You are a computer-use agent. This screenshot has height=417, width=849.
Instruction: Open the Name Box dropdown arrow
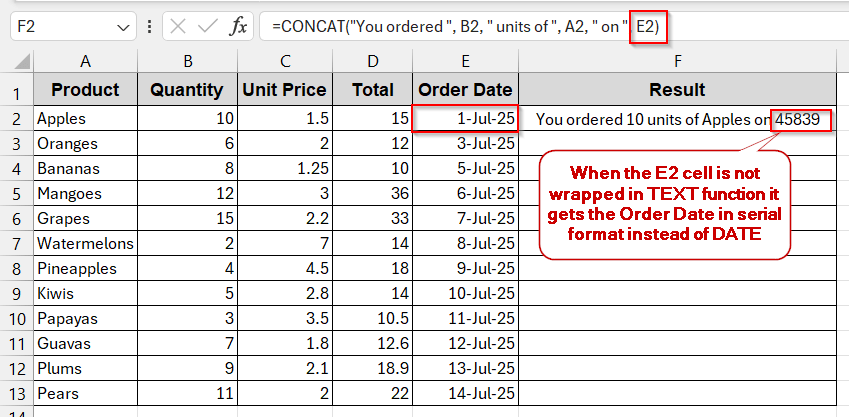click(x=123, y=27)
